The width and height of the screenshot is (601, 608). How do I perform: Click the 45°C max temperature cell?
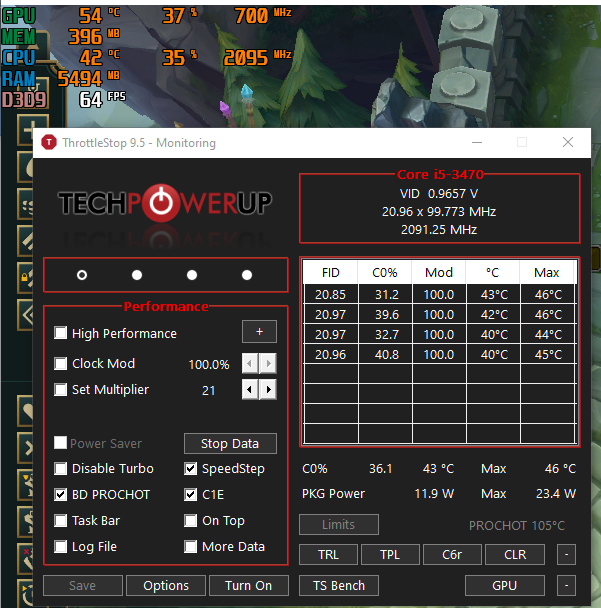coord(548,355)
